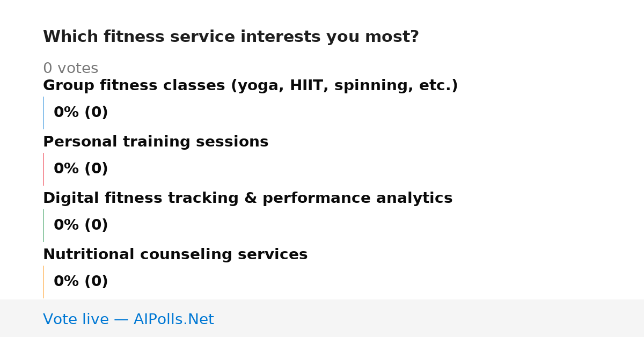The width and height of the screenshot is (644, 337).
Task: Click the 0% (0) result under group fitness
Action: point(80,113)
